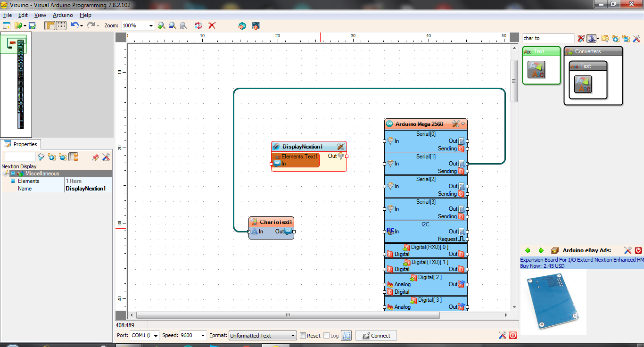The height and width of the screenshot is (347, 644).
Task: Click the pin icon in Properties panel
Action: point(95,157)
